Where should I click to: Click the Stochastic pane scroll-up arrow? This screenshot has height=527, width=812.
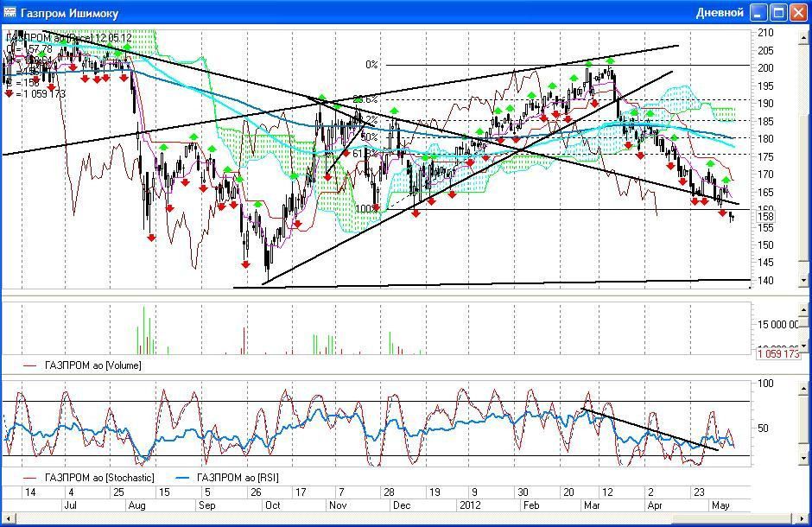[803, 387]
